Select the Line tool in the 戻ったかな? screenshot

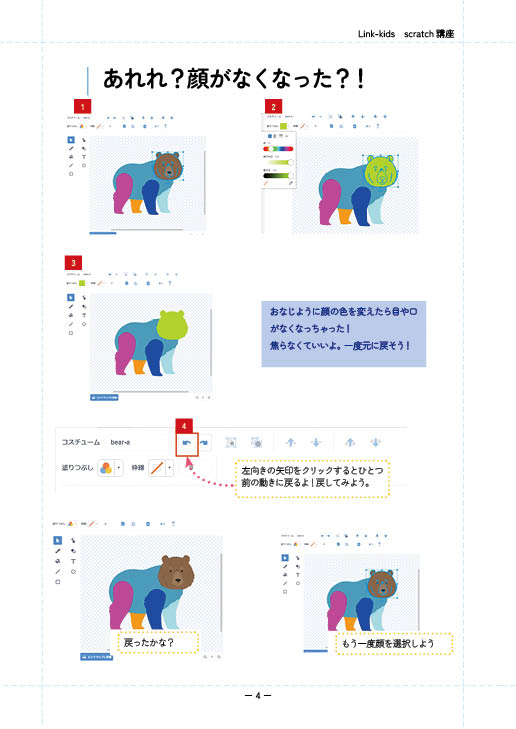click(x=58, y=571)
